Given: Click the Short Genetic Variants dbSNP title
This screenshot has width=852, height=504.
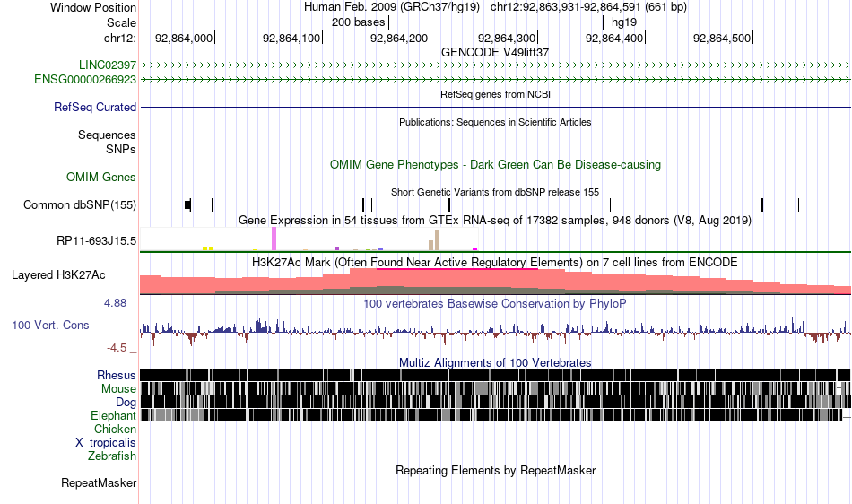Looking at the screenshot, I should (495, 192).
